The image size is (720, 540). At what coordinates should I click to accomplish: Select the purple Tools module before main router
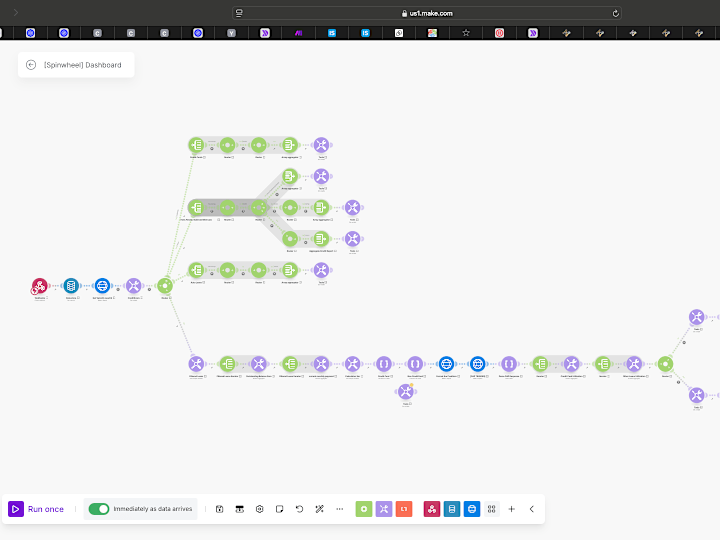coord(134,286)
